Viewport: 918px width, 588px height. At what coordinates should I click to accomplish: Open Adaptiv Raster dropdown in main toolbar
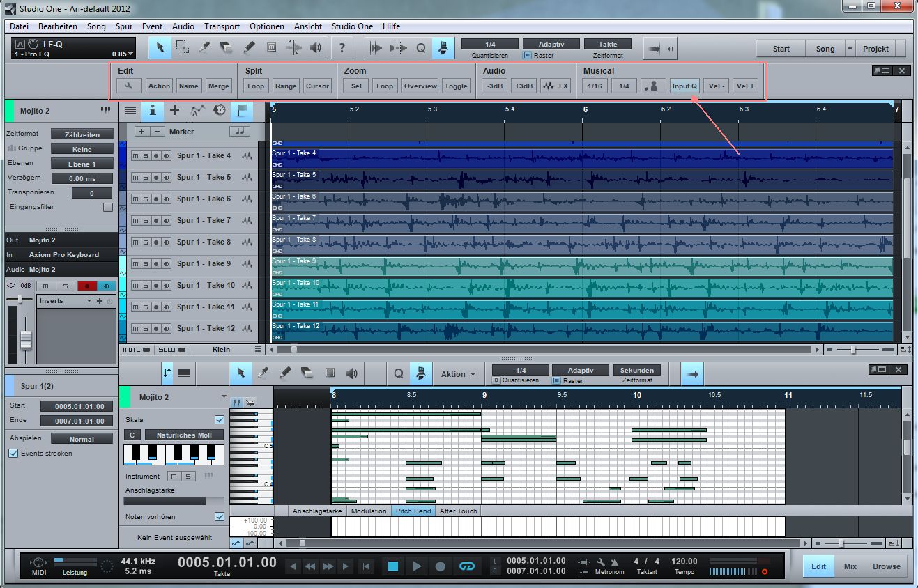click(x=551, y=44)
